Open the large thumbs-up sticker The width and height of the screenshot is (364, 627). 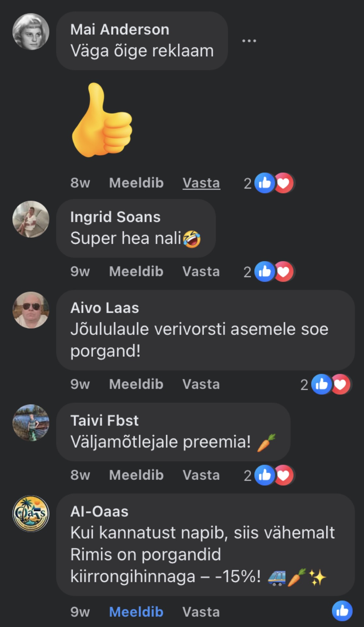(x=102, y=120)
